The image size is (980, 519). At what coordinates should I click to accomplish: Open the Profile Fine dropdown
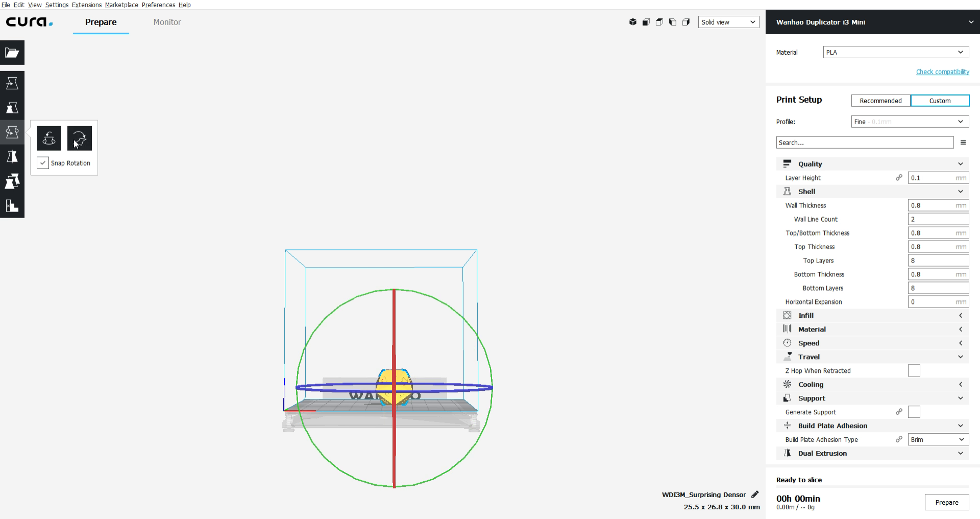(910, 122)
